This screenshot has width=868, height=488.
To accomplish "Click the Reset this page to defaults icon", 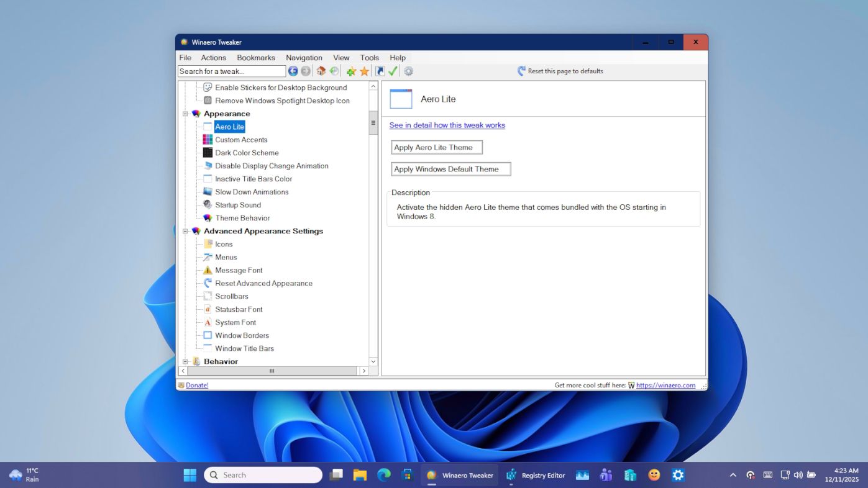I will (x=521, y=71).
